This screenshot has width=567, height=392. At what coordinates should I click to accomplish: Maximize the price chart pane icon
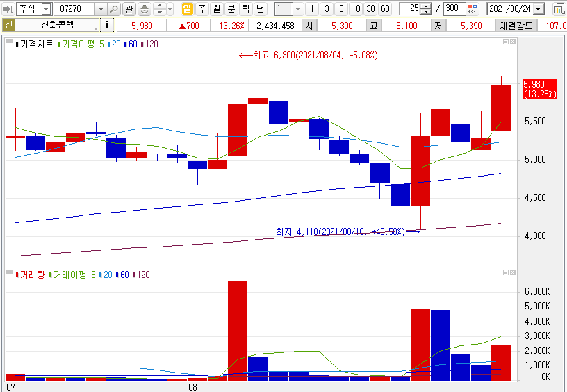pyautogui.click(x=506, y=42)
